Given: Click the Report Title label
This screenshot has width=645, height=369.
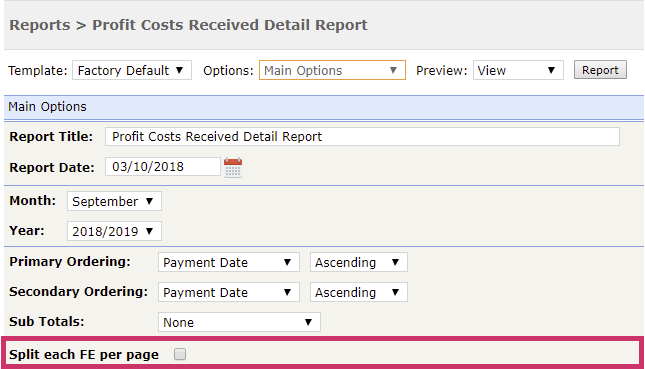Looking at the screenshot, I should pyautogui.click(x=51, y=137).
